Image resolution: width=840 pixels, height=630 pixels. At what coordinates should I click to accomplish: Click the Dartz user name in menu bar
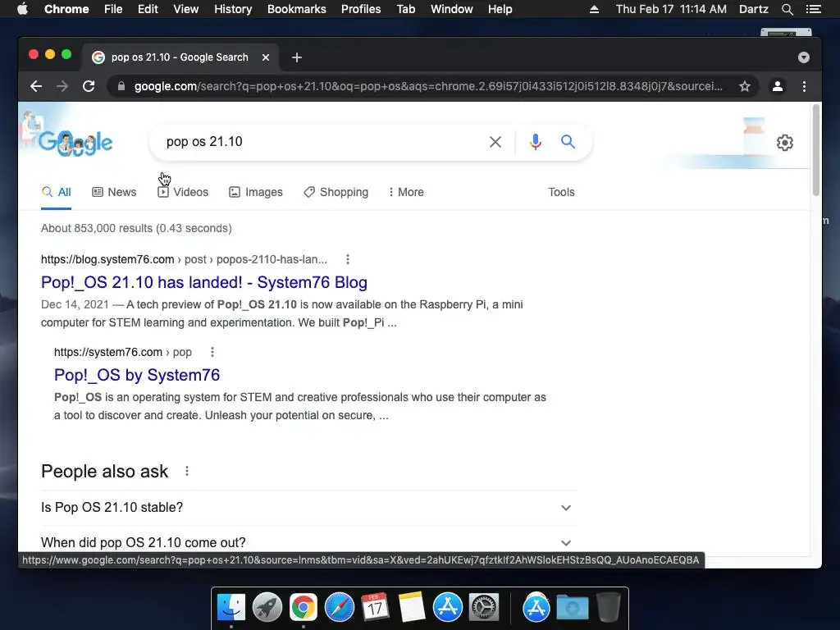coord(753,9)
